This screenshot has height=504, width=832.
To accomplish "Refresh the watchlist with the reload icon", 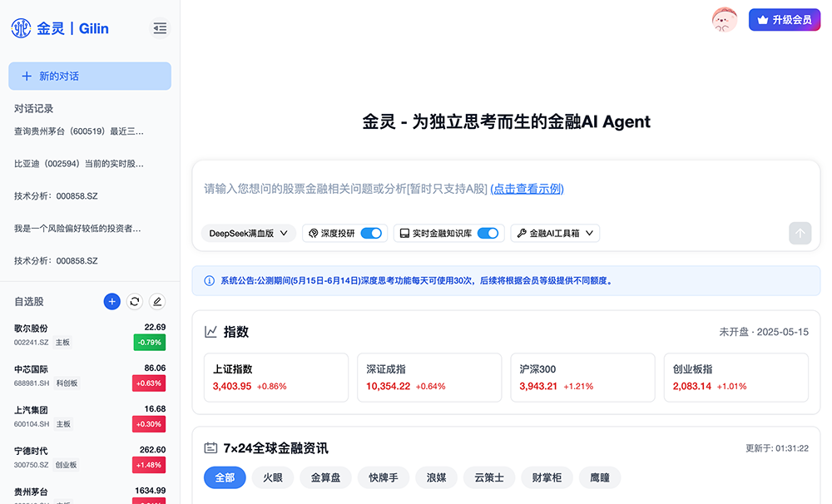I will point(135,301).
